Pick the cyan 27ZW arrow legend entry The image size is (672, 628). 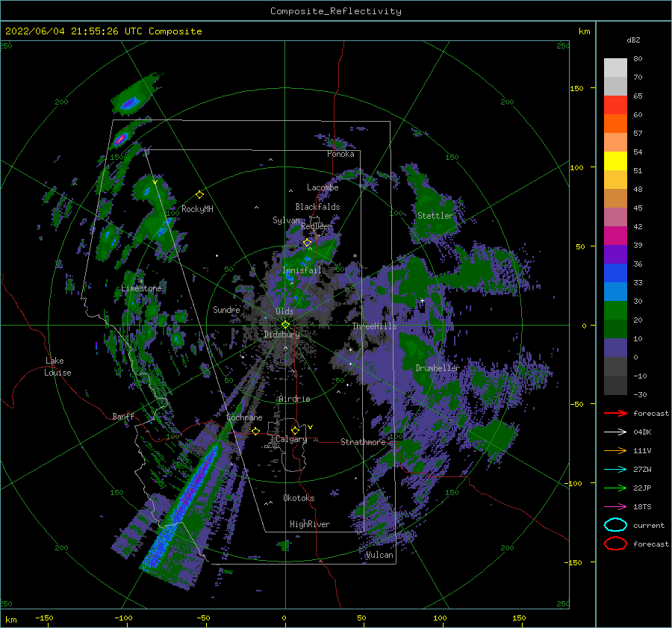(615, 470)
